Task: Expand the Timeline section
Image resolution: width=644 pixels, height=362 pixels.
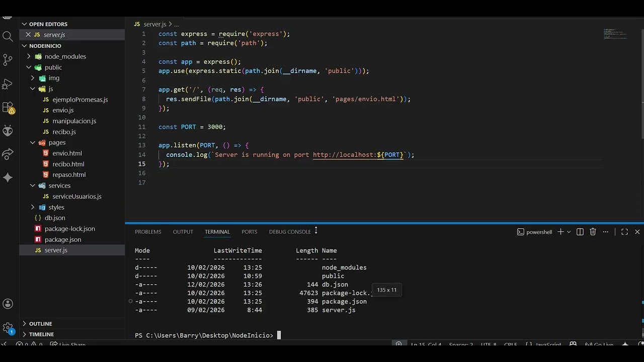Action: (x=24, y=334)
